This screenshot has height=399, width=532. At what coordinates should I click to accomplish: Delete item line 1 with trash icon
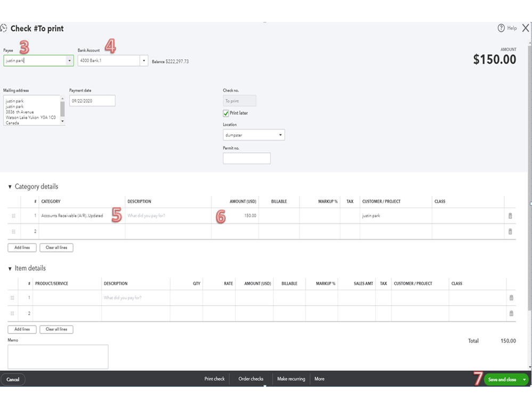pos(511,298)
